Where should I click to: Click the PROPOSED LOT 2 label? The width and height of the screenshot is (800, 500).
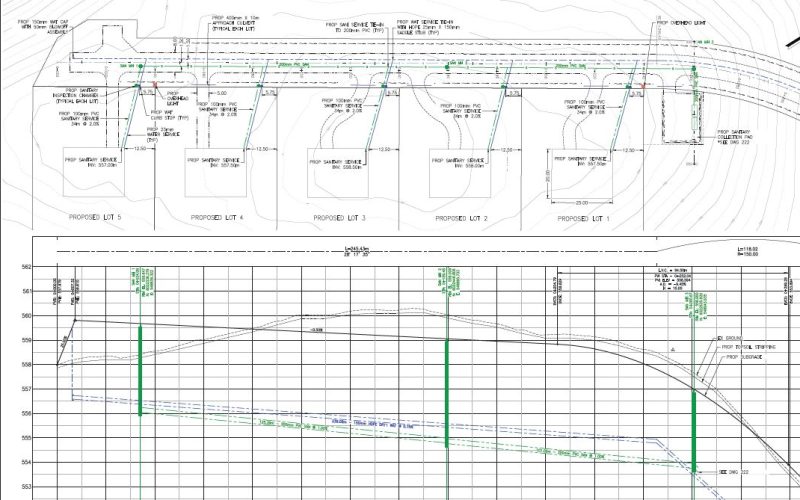(x=460, y=217)
